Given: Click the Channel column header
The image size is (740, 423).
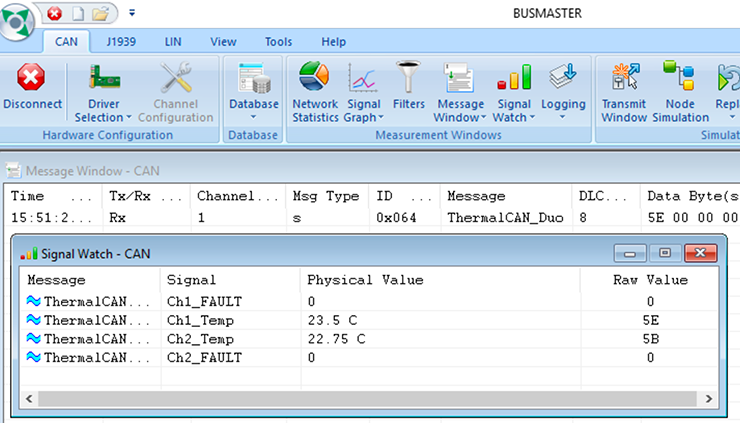Looking at the screenshot, I should [x=237, y=196].
